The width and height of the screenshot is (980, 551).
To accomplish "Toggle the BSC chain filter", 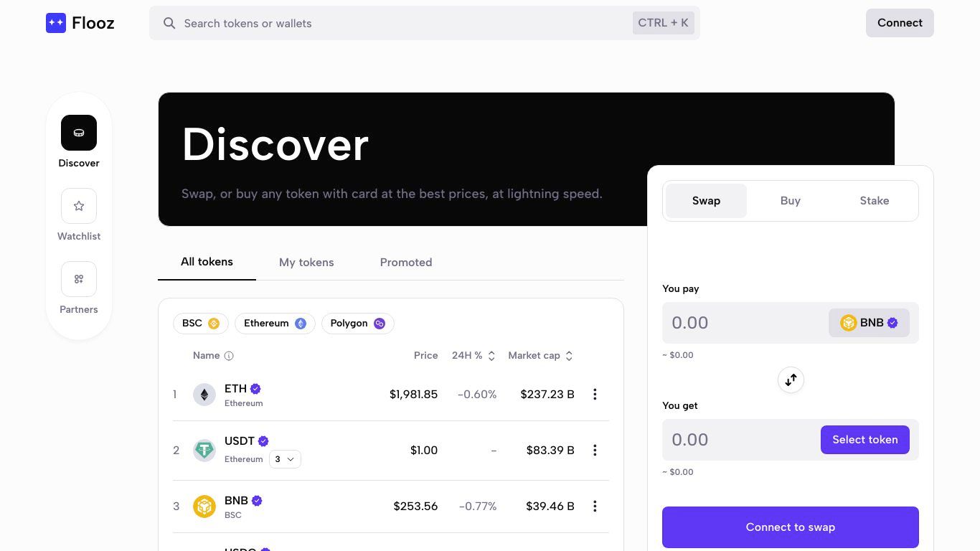I will pyautogui.click(x=201, y=324).
